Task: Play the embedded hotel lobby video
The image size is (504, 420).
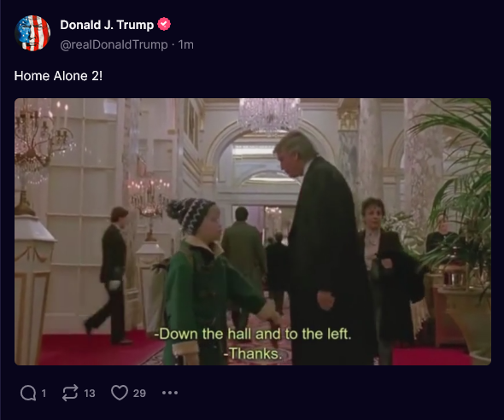Action: point(253,231)
